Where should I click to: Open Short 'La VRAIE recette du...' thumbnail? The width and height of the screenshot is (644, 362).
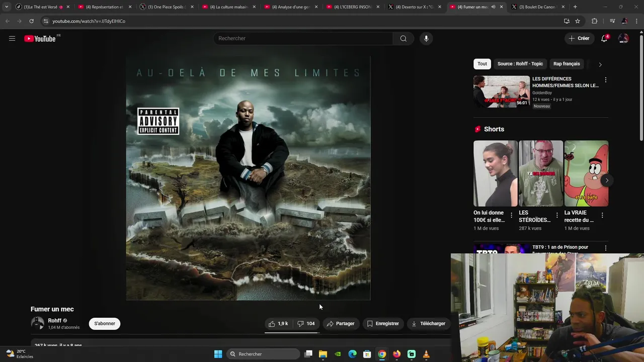(586, 173)
